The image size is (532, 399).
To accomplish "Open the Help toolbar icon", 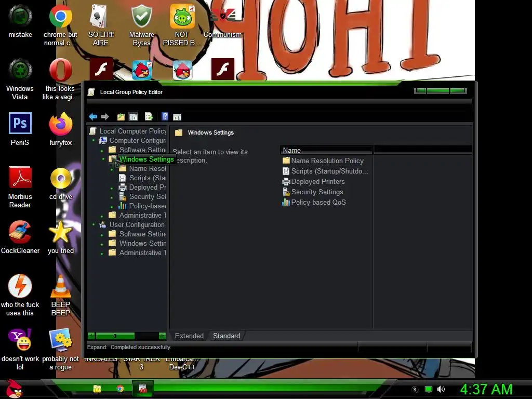I will click(165, 117).
